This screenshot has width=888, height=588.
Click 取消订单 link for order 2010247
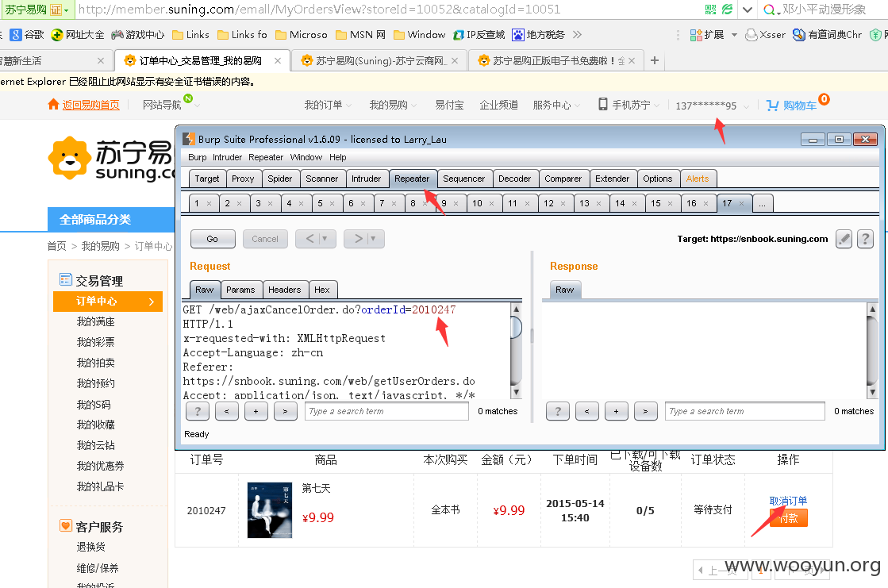click(x=788, y=501)
